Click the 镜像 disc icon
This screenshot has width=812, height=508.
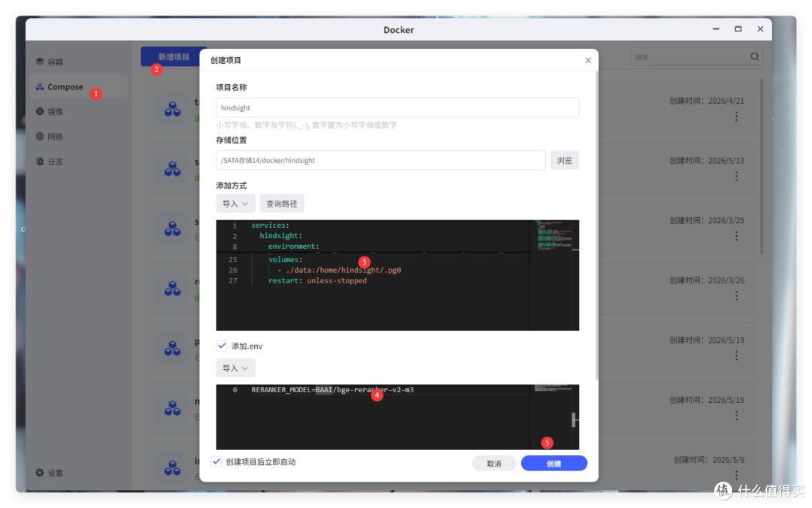[x=40, y=111]
